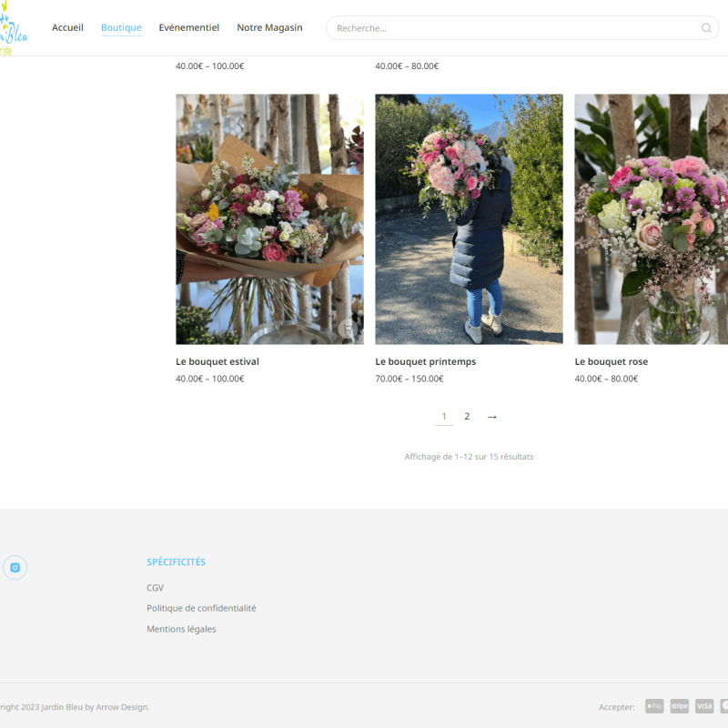Click the Accepter: label
Screen dimensions: 728x728
617,707
